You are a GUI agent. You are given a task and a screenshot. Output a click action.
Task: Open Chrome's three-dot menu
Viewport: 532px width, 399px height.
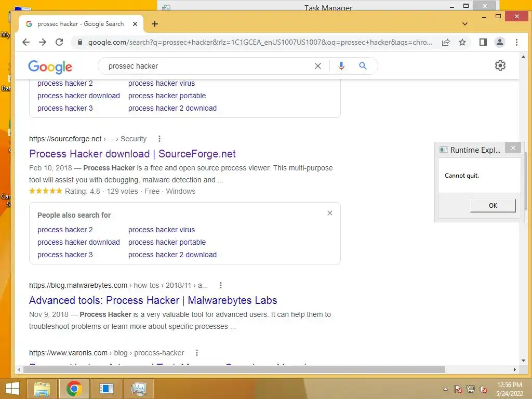pos(516,42)
